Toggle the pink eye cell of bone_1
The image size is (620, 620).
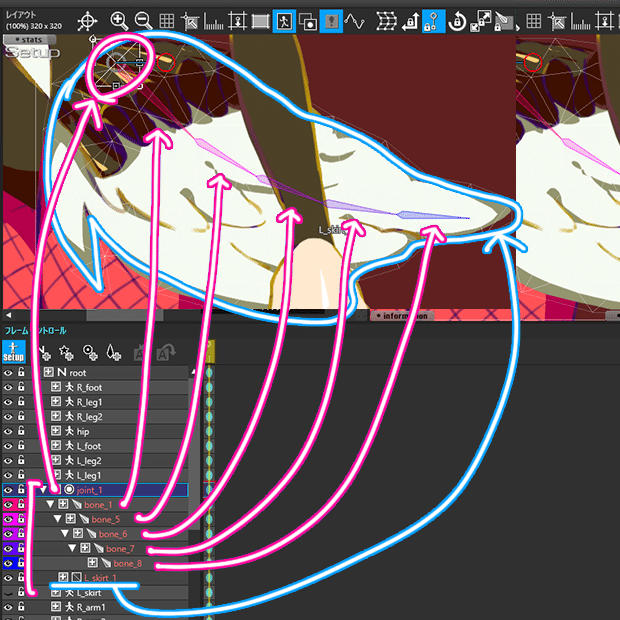click(x=8, y=505)
